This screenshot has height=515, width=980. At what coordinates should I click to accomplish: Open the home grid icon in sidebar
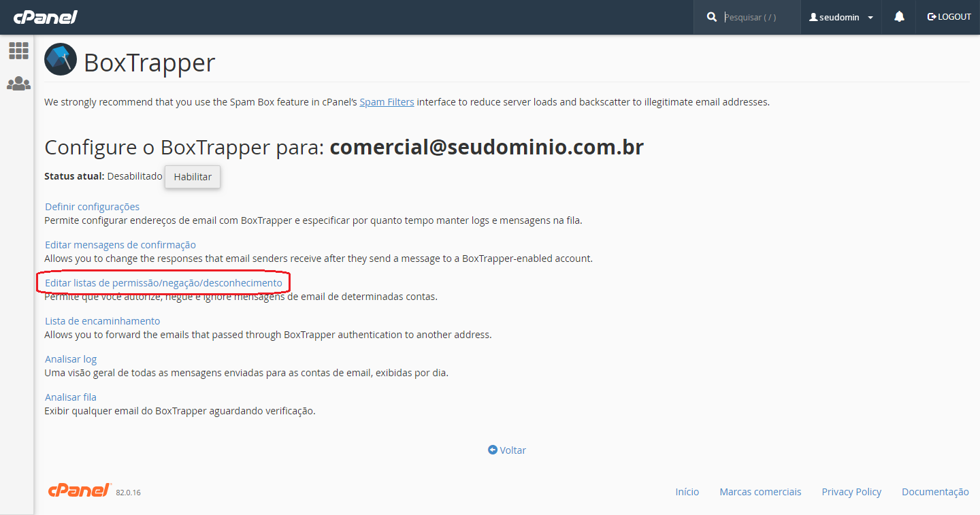click(x=18, y=50)
